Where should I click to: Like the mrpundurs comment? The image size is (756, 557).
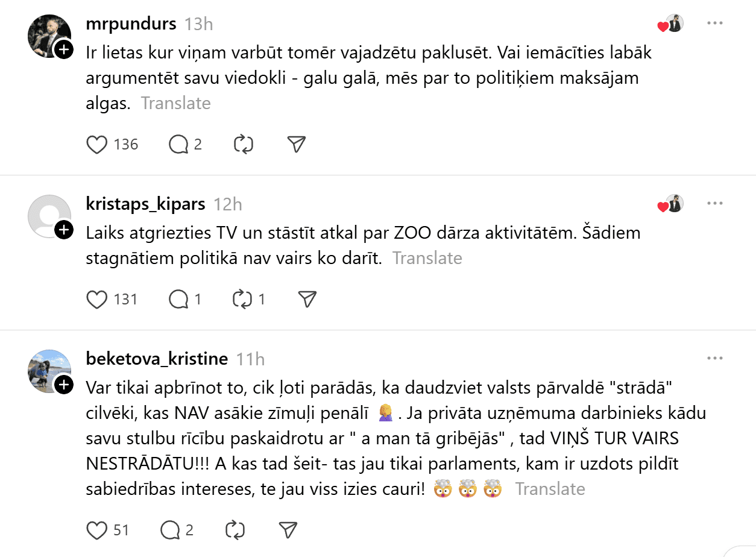97,145
